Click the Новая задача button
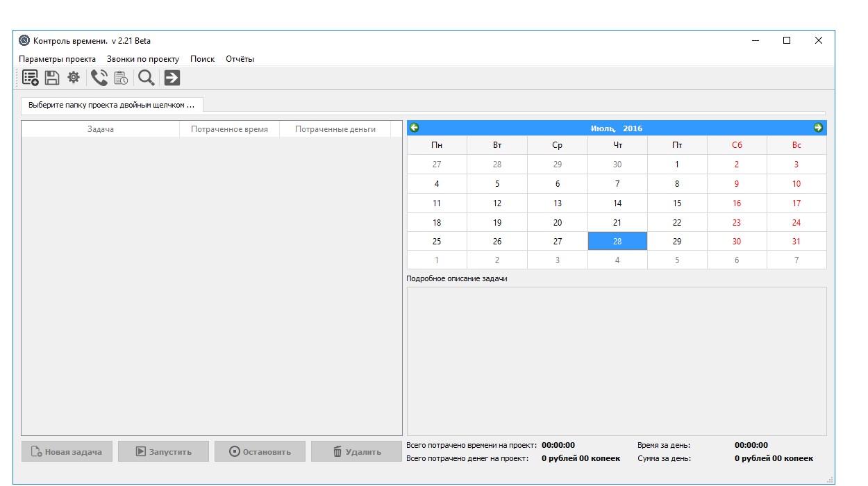The image size is (868, 486). tap(67, 452)
